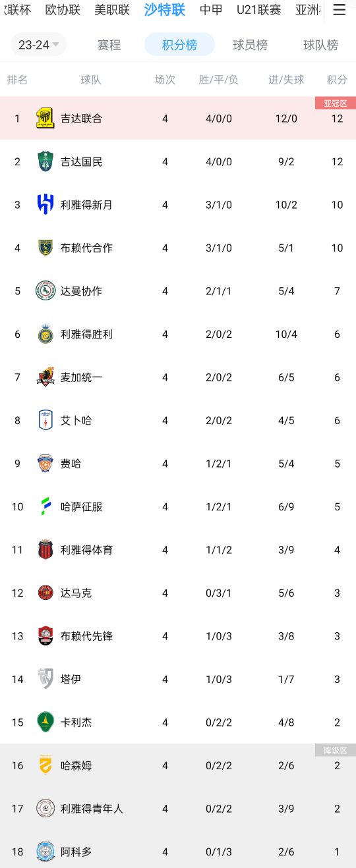Screen dimensions: 356x868
Task: Open the hamburger menu icon
Action: (x=339, y=10)
